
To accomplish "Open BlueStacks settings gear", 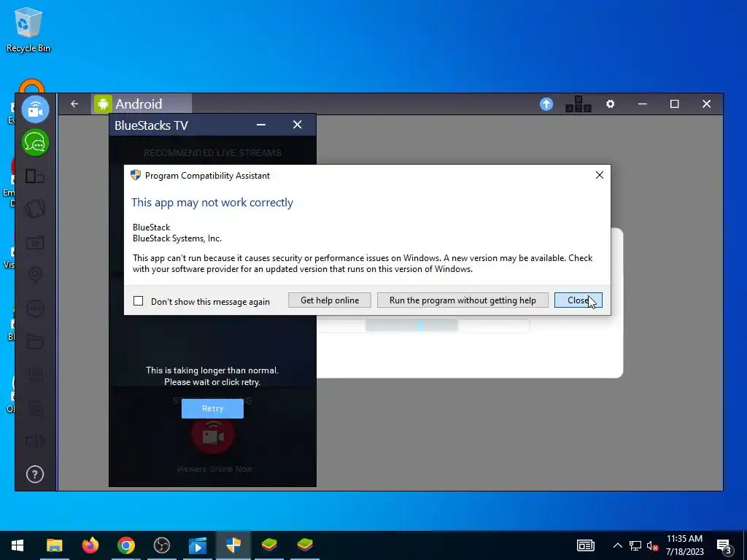I will click(611, 104).
